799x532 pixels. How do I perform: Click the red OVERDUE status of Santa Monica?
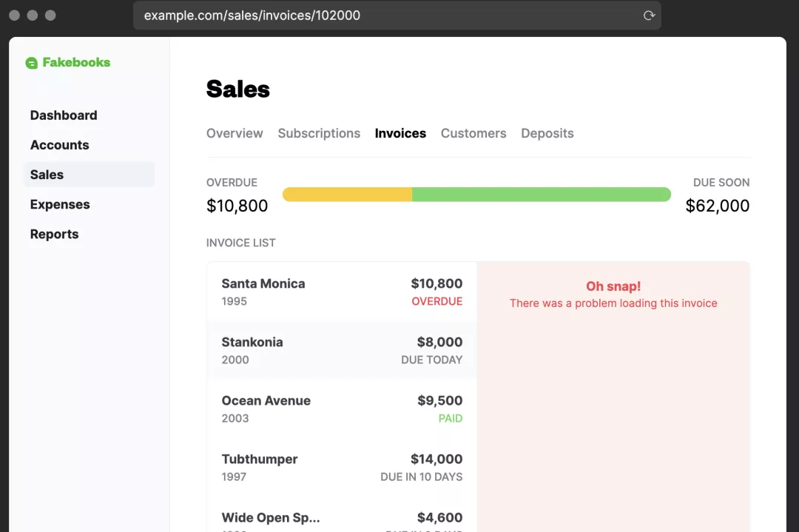pyautogui.click(x=437, y=301)
